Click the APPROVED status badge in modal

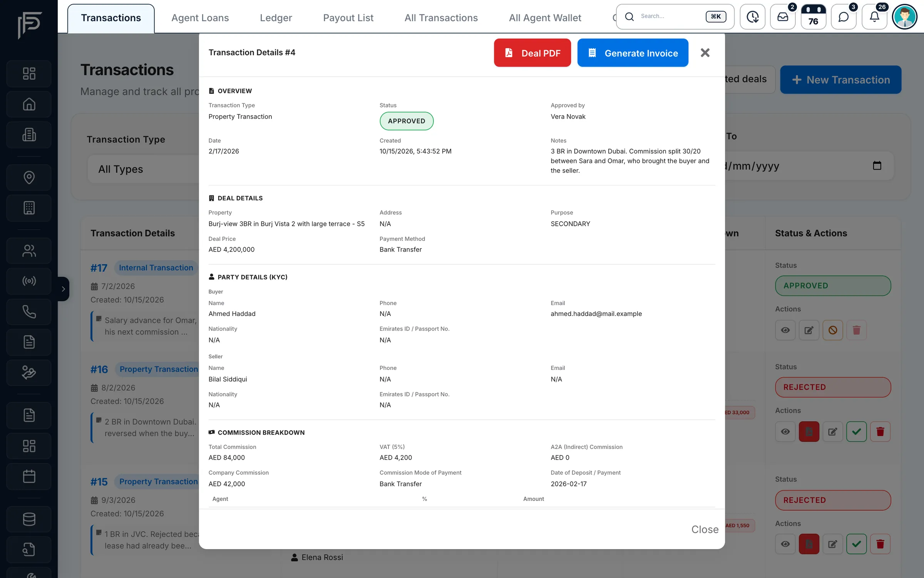pos(407,121)
